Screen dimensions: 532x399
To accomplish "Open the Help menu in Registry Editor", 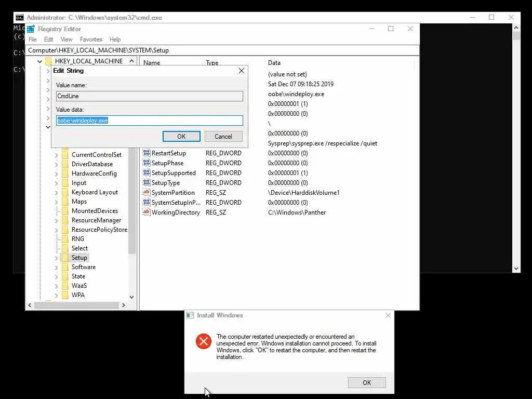I will pyautogui.click(x=115, y=39).
